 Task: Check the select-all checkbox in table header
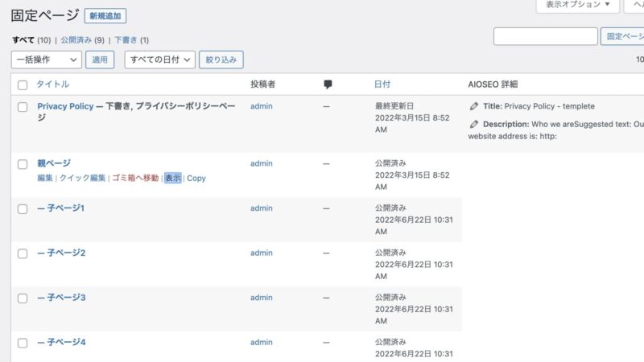[23, 84]
